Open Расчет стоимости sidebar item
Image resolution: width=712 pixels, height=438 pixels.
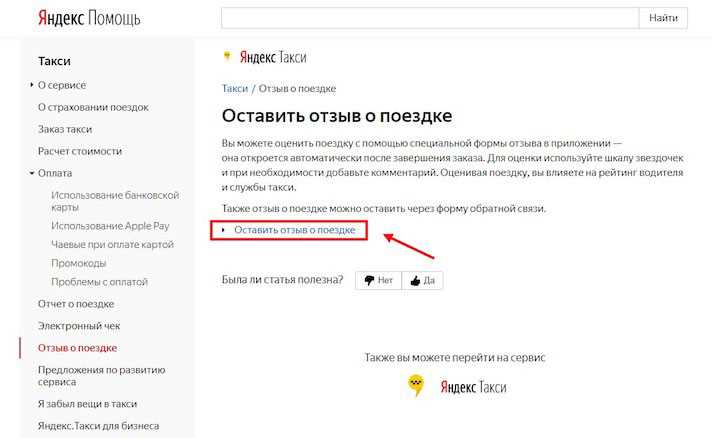click(80, 151)
